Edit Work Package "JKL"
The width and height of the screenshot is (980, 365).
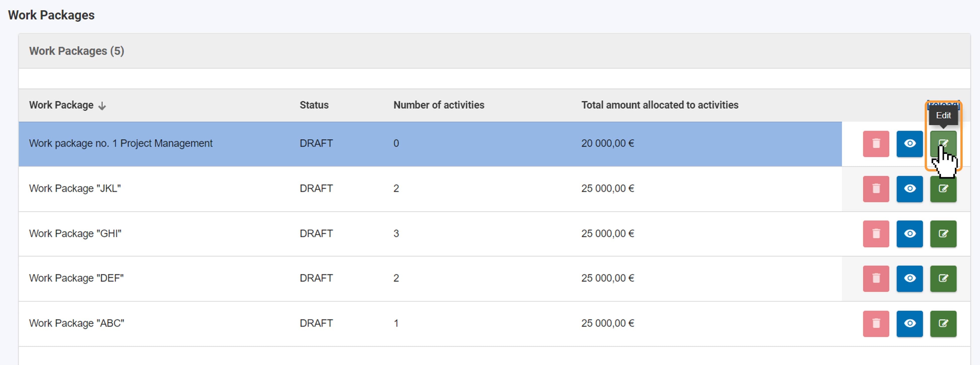[x=943, y=189]
